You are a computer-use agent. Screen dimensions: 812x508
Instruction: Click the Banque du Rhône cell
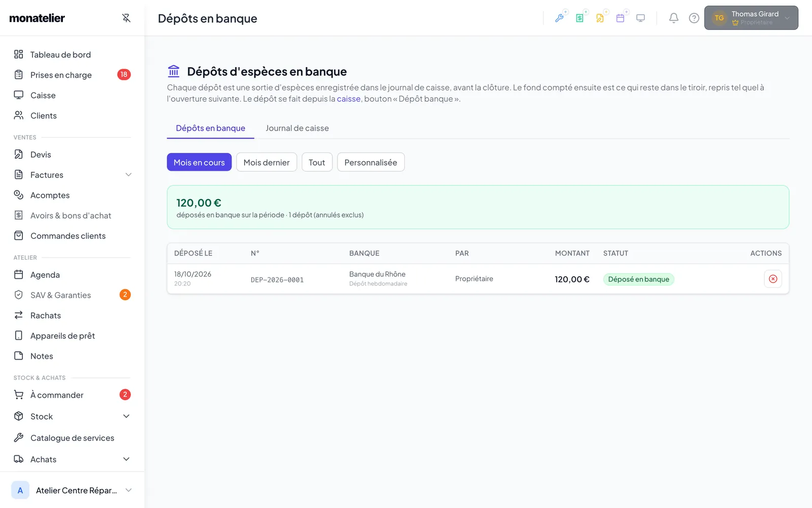click(x=378, y=278)
